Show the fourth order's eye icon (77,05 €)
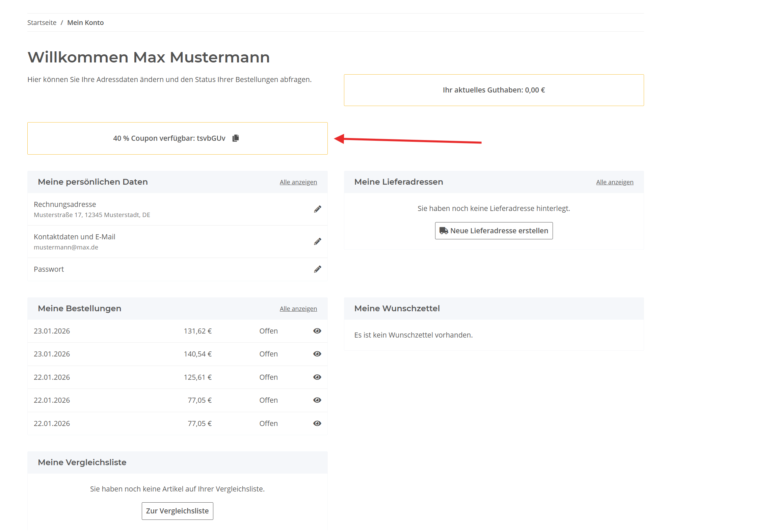This screenshot has height=532, width=773. pyautogui.click(x=317, y=400)
